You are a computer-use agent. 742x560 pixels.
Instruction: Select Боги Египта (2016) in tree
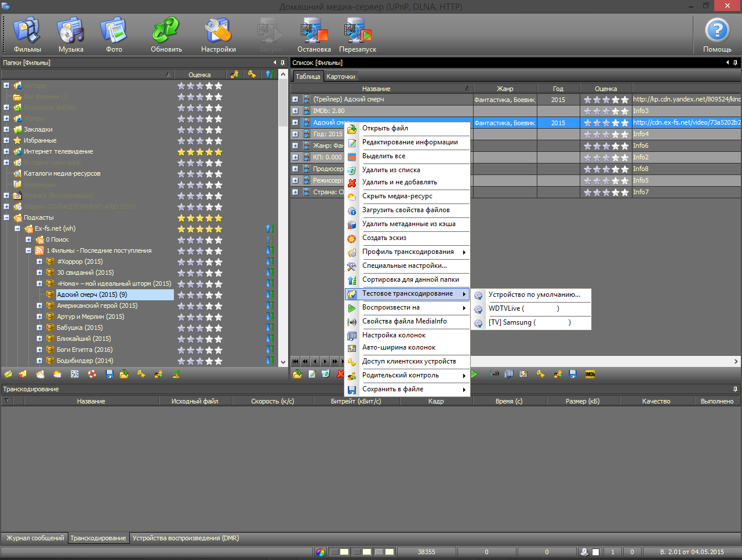(85, 350)
